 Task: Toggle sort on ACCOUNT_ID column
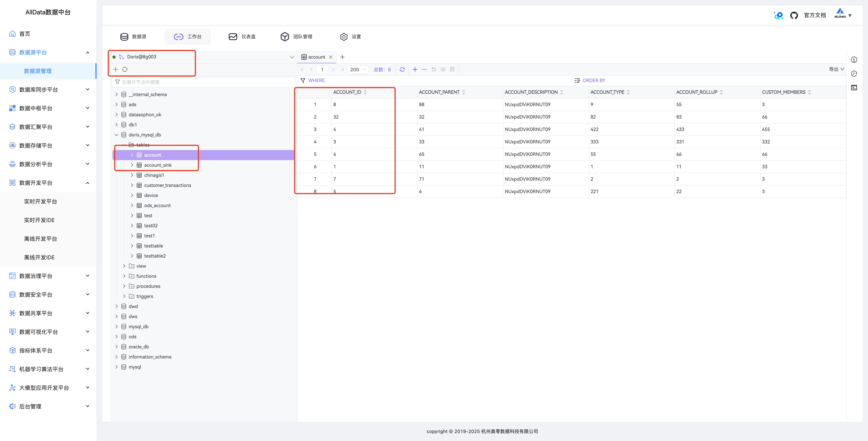(365, 92)
